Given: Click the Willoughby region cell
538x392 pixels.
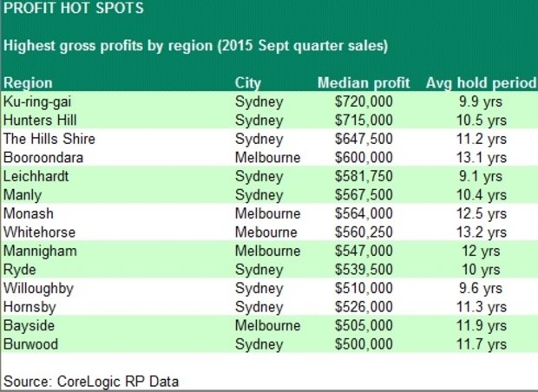Looking at the screenshot, I should (x=38, y=289).
